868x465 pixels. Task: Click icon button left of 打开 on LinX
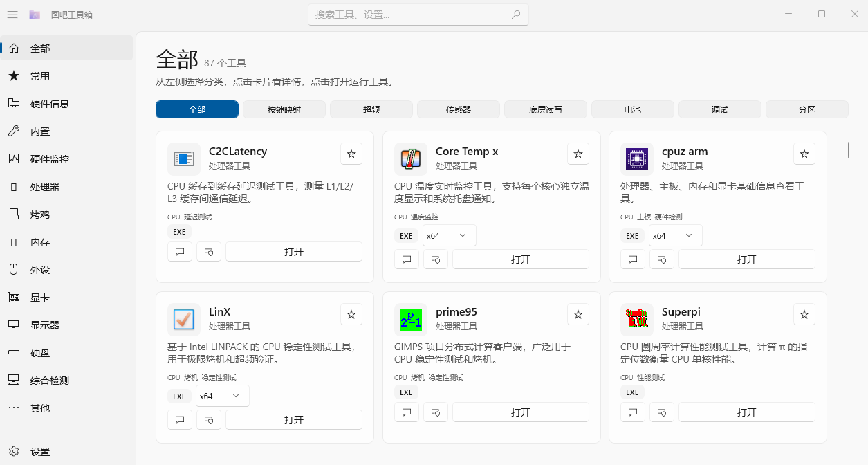click(x=209, y=420)
